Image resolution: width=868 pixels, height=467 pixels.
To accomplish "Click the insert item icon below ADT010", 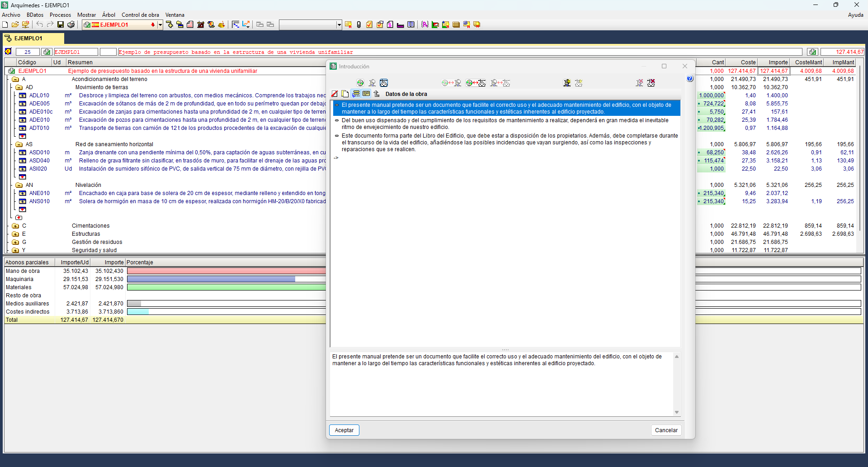I will (x=23, y=136).
